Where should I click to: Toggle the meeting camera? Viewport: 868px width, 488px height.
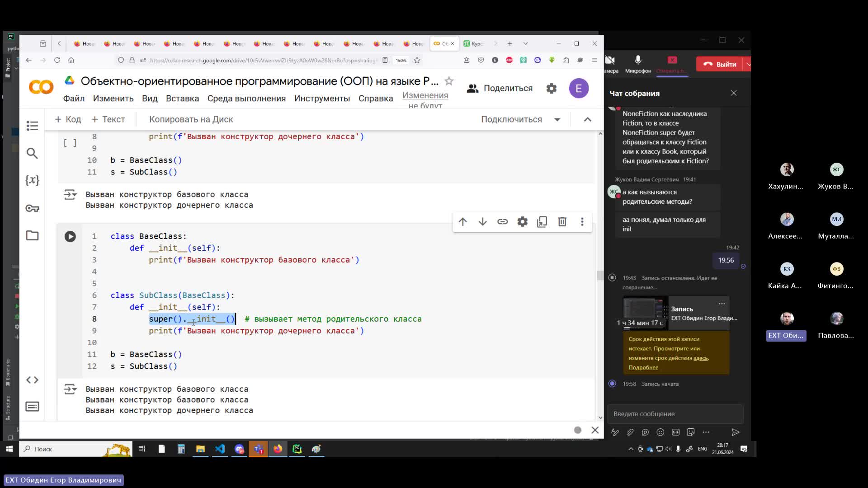coord(610,64)
